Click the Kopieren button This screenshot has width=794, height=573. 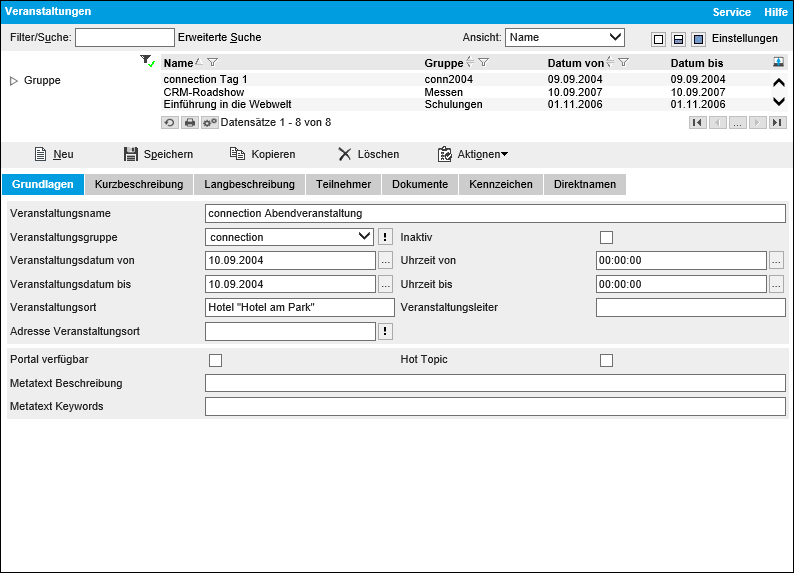(262, 154)
